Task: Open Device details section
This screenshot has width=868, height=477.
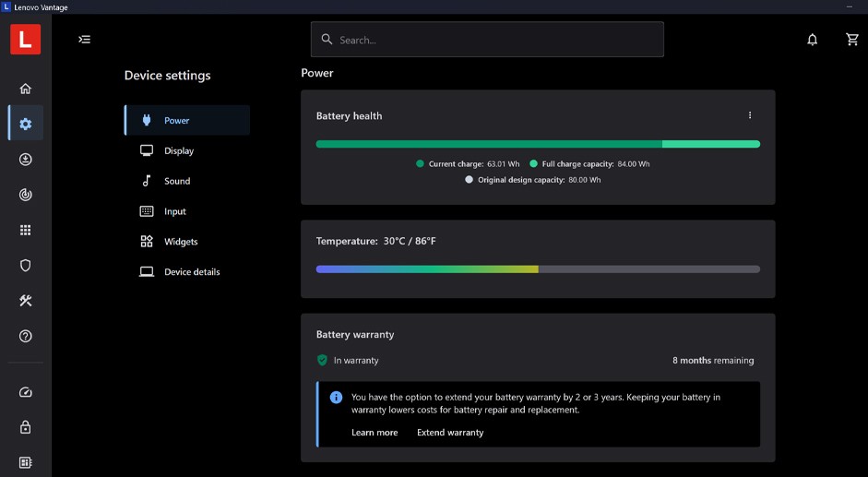Action: 192,272
